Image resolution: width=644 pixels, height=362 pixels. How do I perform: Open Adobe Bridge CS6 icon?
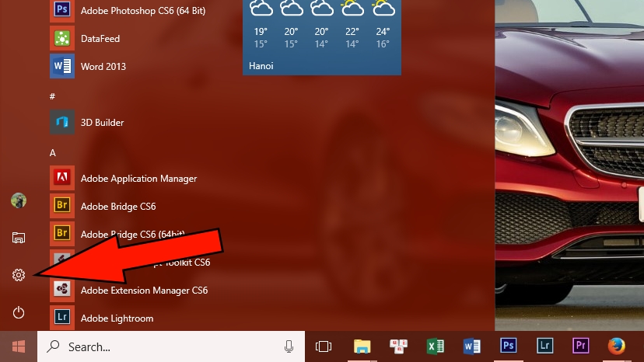coord(62,206)
